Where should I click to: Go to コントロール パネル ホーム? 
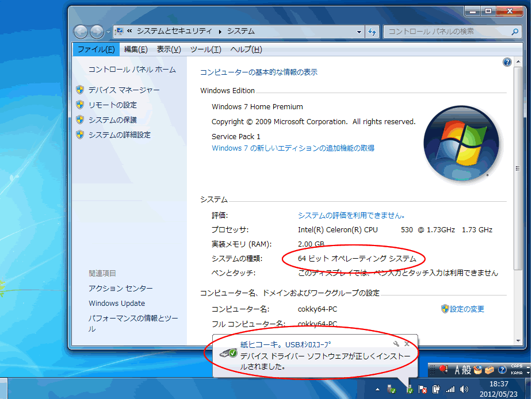132,70
